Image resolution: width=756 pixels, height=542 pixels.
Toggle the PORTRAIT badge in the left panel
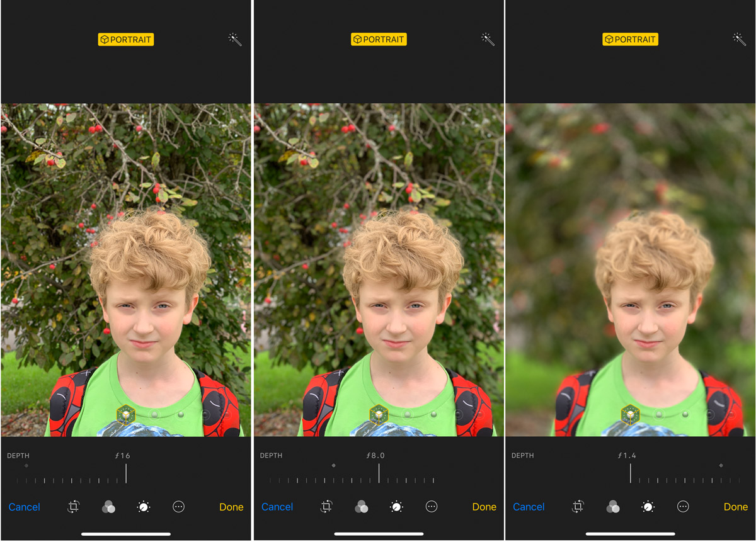[126, 39]
